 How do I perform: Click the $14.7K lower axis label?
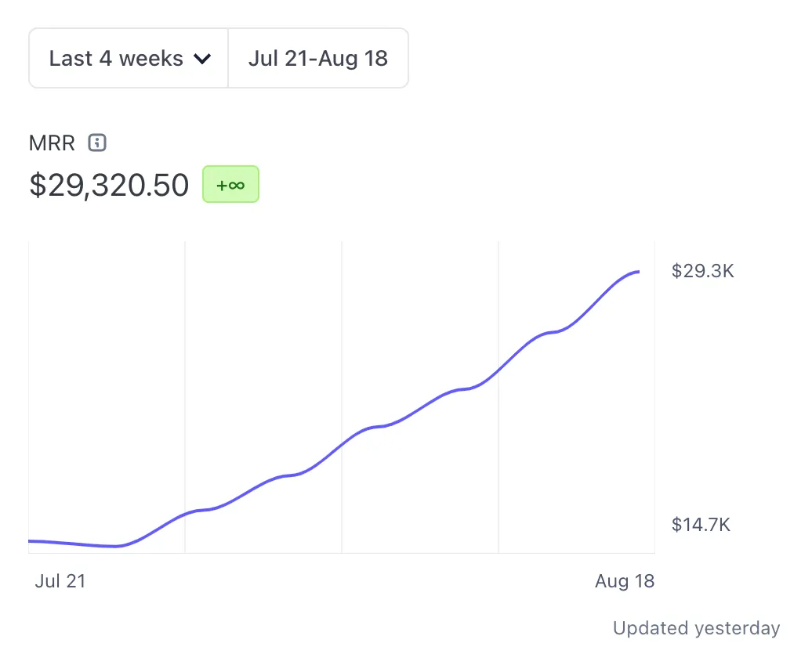pos(701,524)
